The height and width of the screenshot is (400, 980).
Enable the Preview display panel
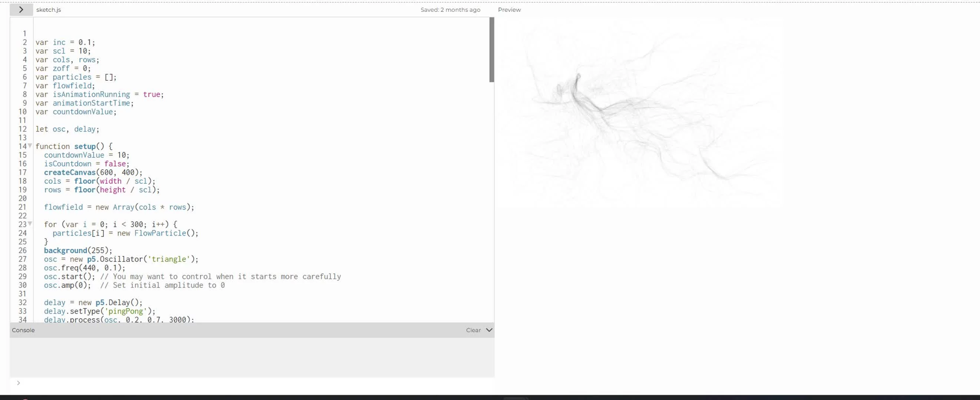509,9
